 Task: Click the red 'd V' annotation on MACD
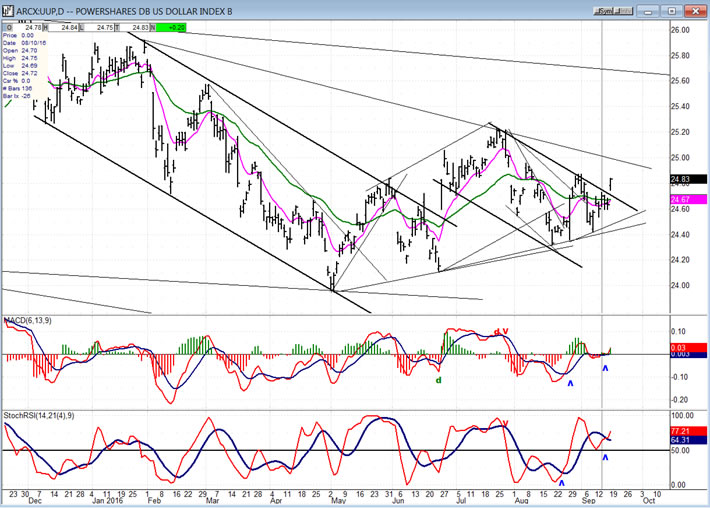[x=499, y=332]
